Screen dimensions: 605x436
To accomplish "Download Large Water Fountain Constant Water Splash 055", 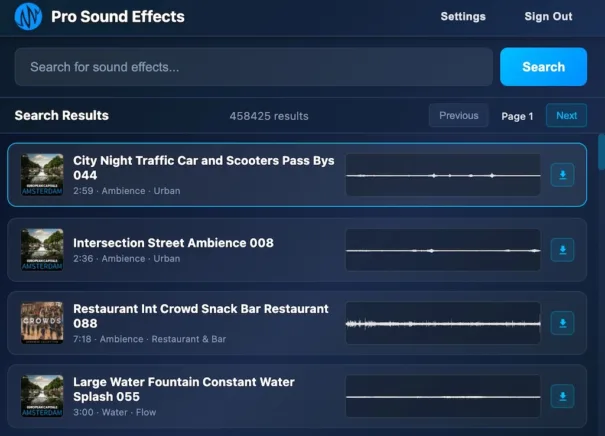I will pos(563,396).
